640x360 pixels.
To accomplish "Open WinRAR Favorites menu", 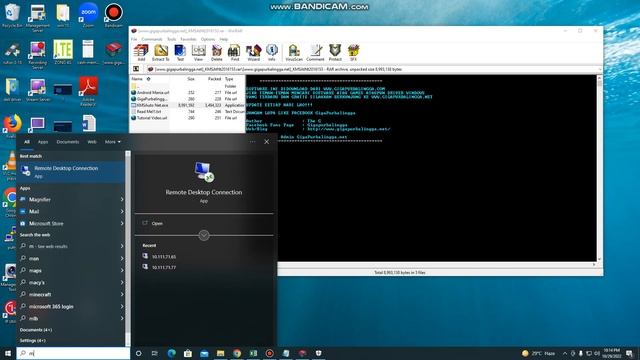I will [188, 39].
